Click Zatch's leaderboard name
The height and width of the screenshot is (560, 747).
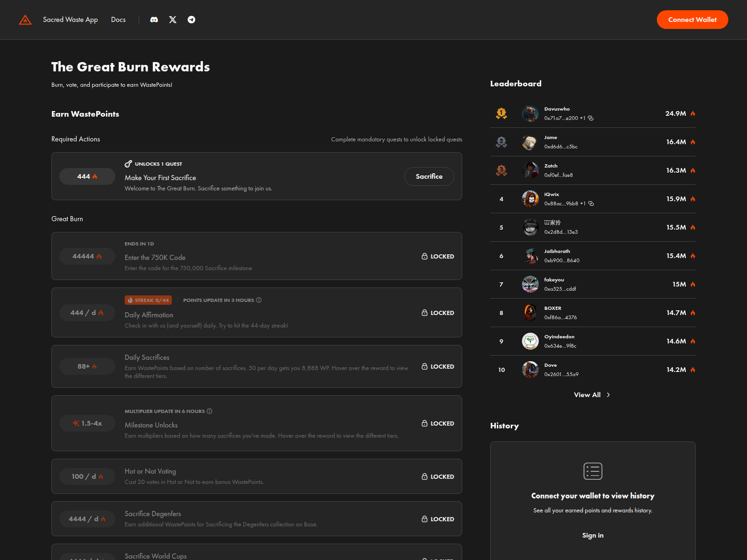(551, 166)
